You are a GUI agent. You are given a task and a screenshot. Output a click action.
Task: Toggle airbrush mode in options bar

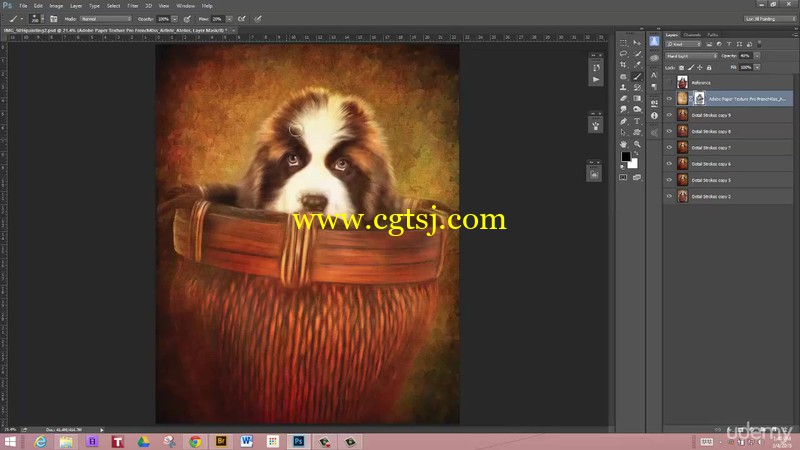point(242,19)
